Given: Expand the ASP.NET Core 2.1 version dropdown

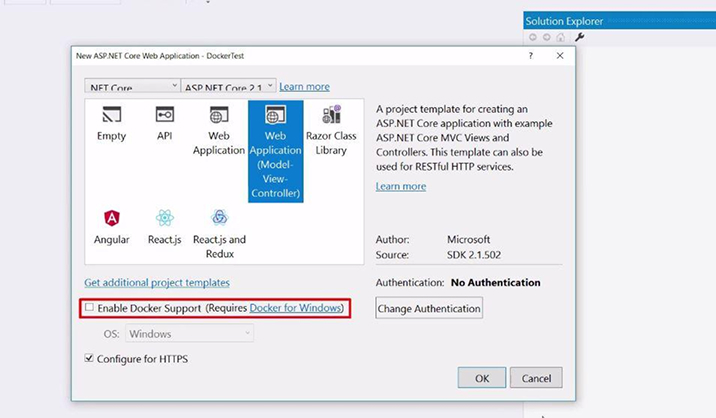Looking at the screenshot, I should pos(229,87).
